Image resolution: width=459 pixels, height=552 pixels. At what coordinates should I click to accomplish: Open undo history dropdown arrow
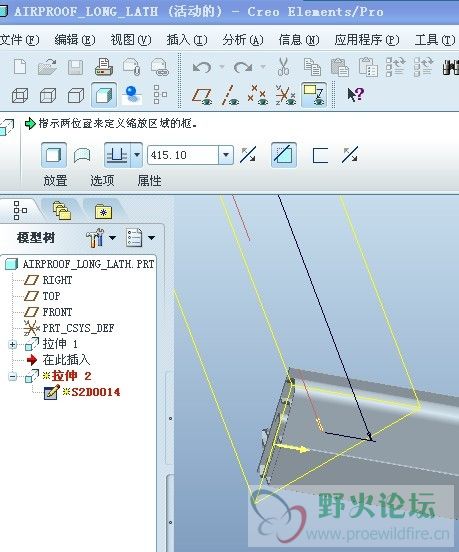[222, 67]
